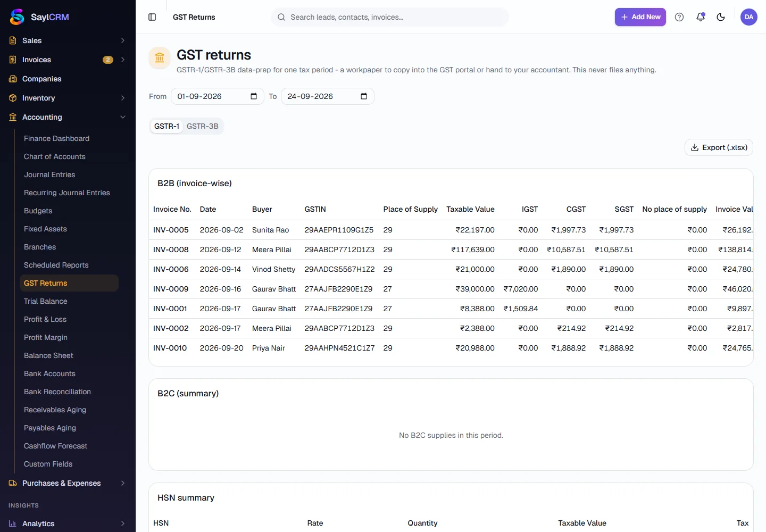This screenshot has height=532, width=766.
Task: Click the search magnifier icon
Action: point(281,17)
